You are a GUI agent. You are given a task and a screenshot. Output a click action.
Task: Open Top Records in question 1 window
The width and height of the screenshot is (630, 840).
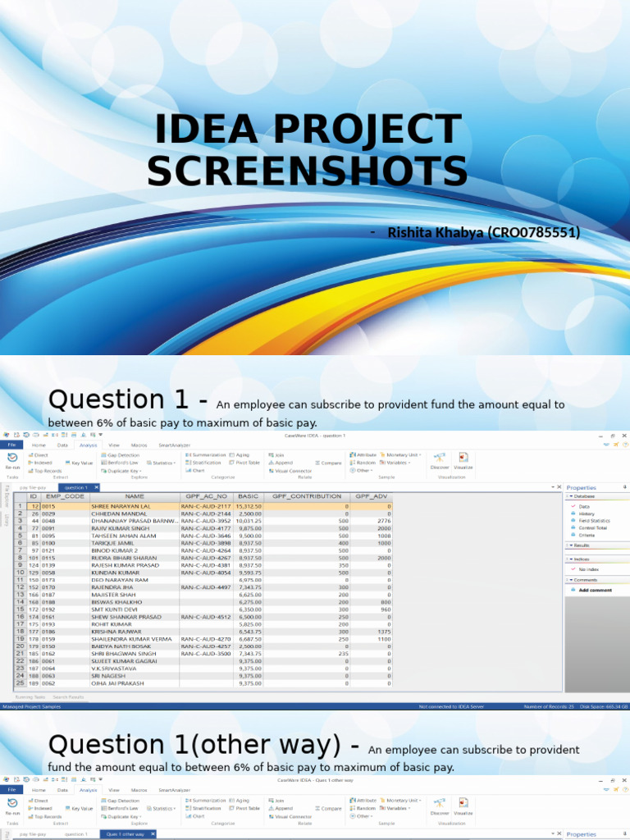coord(45,471)
